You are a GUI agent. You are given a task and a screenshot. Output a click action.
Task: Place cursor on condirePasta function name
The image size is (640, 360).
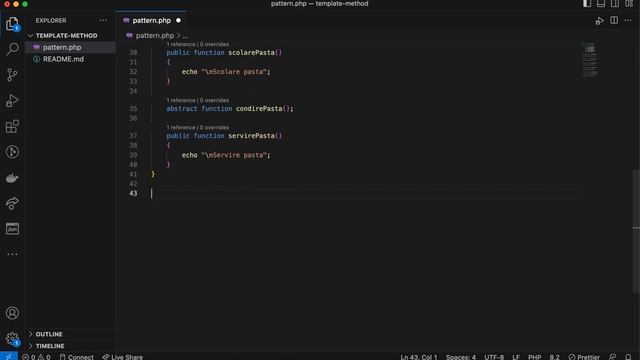coord(259,109)
